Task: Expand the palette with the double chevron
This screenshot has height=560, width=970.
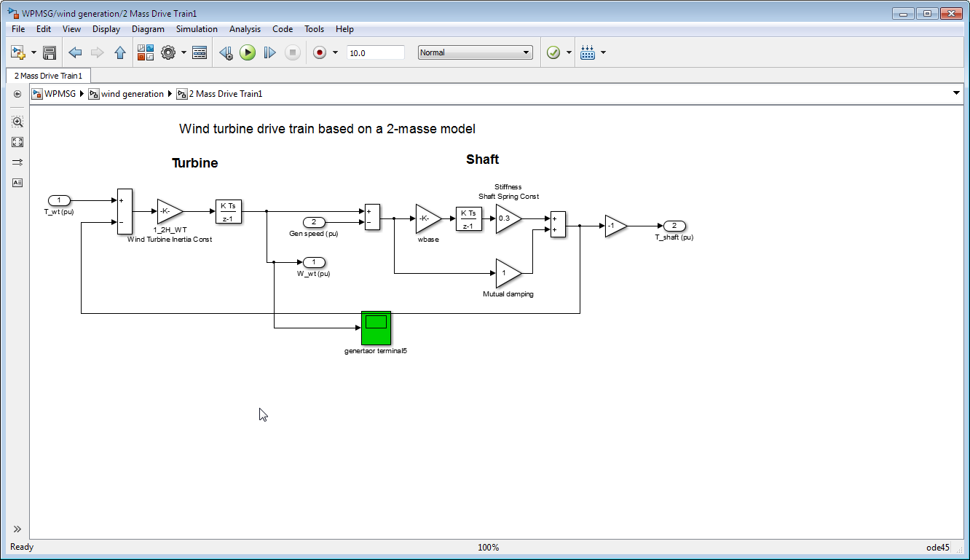Action: click(x=17, y=529)
